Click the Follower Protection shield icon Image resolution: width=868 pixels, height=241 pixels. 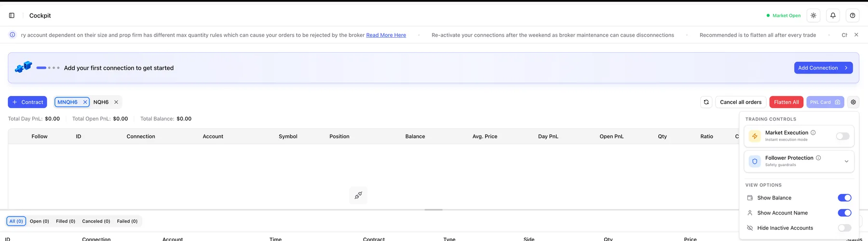pos(755,161)
